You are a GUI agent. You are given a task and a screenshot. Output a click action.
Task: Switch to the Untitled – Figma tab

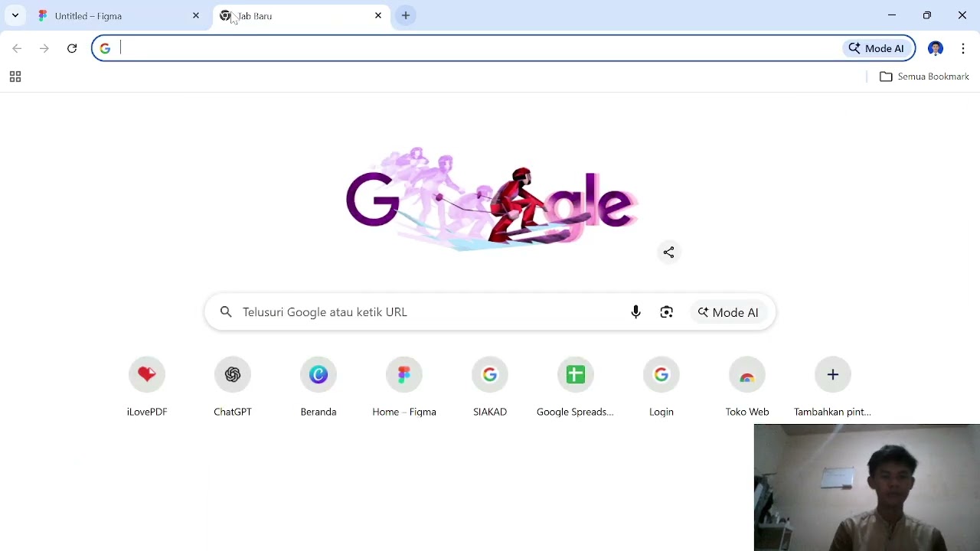pyautogui.click(x=119, y=16)
